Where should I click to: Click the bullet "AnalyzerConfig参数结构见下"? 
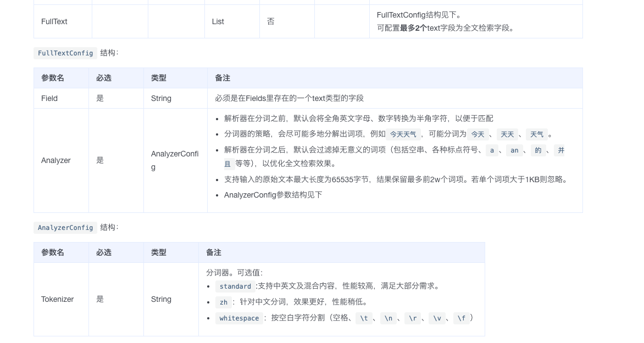(273, 195)
